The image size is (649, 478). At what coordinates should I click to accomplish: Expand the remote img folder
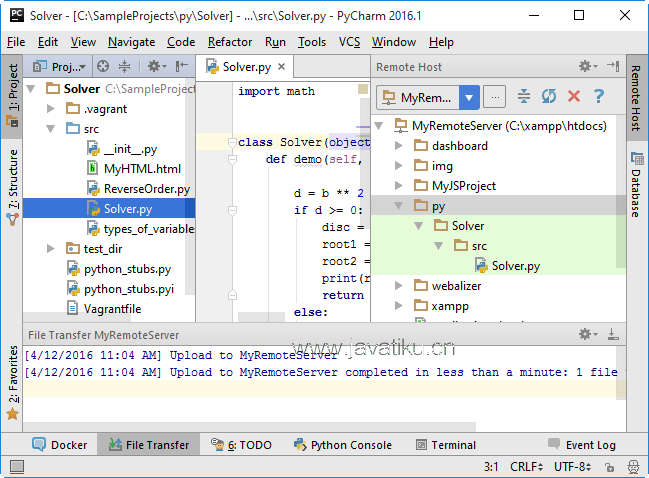coord(399,166)
